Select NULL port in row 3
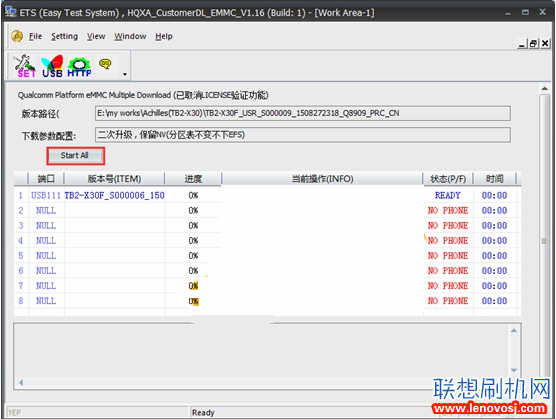 [46, 225]
